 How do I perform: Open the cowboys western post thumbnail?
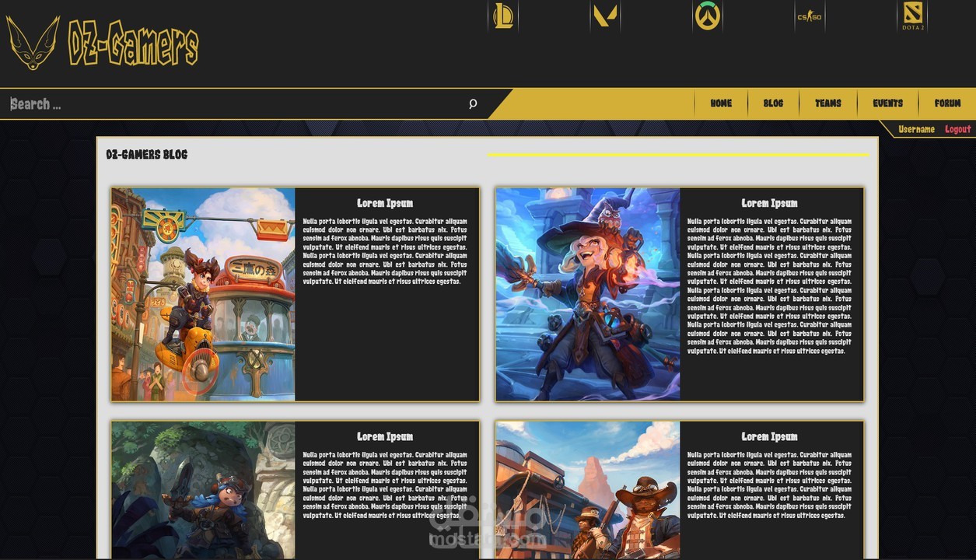click(x=588, y=490)
